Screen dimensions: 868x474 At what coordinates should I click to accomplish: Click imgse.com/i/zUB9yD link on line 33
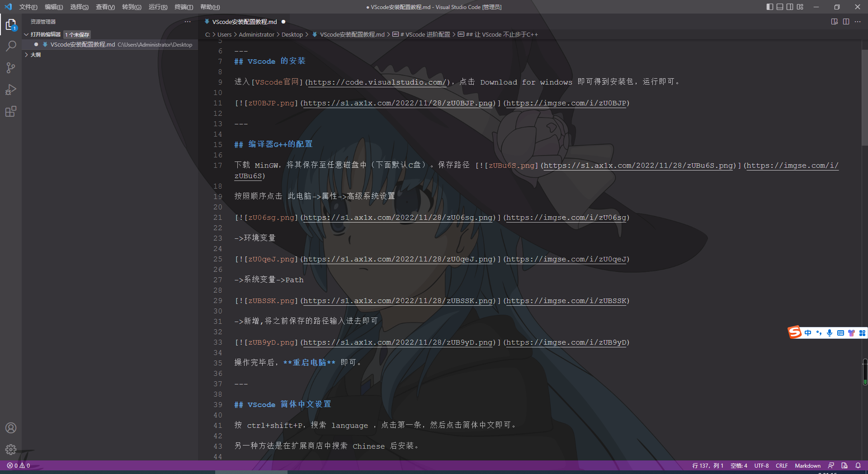(x=566, y=342)
